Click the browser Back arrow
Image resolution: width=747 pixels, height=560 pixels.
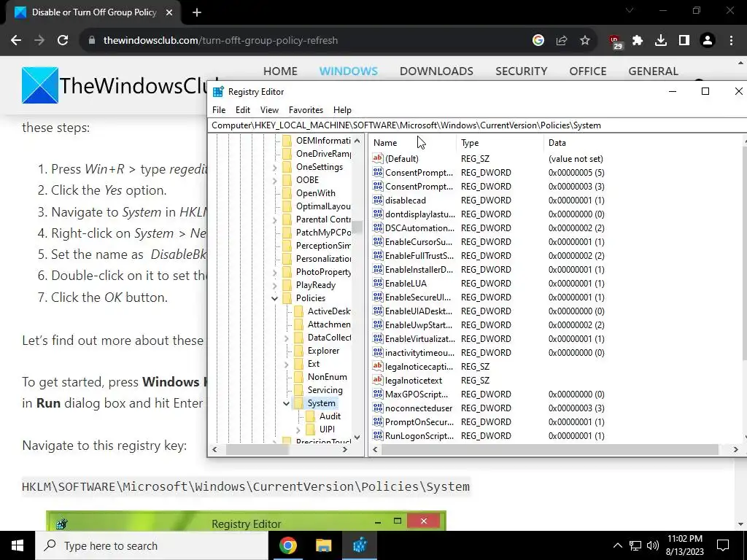click(16, 41)
